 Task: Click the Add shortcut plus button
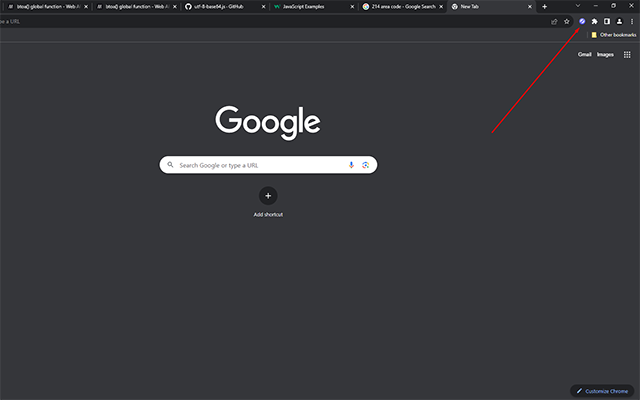(x=268, y=196)
